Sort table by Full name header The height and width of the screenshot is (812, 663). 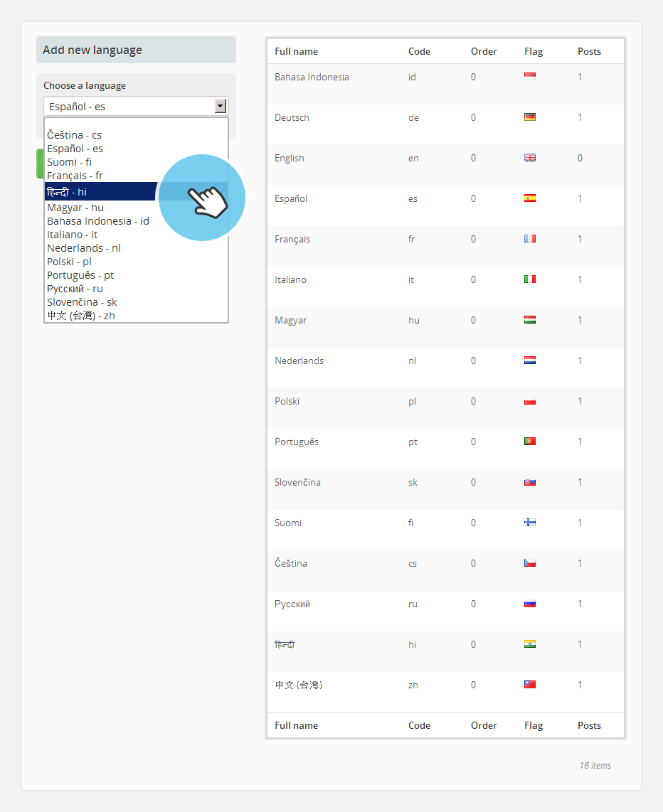pyautogui.click(x=296, y=51)
